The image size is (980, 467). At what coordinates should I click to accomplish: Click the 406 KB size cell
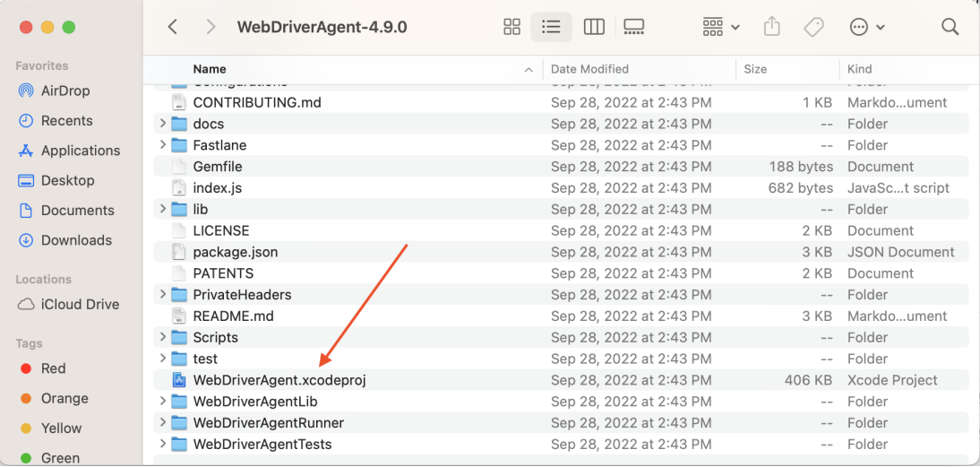point(807,380)
